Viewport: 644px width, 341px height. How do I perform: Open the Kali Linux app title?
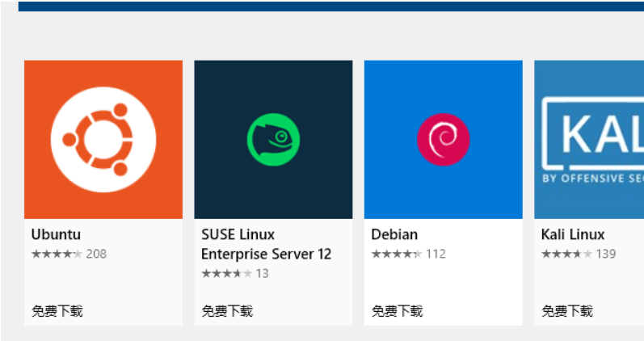coord(573,234)
